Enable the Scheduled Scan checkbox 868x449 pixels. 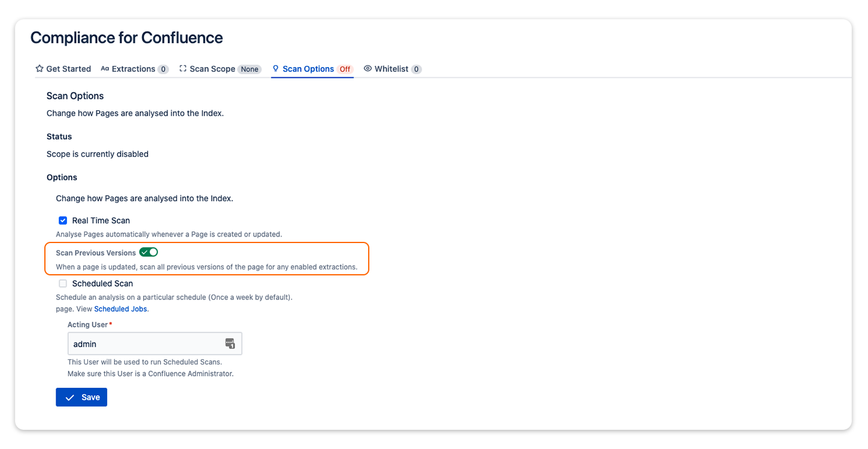tap(63, 284)
